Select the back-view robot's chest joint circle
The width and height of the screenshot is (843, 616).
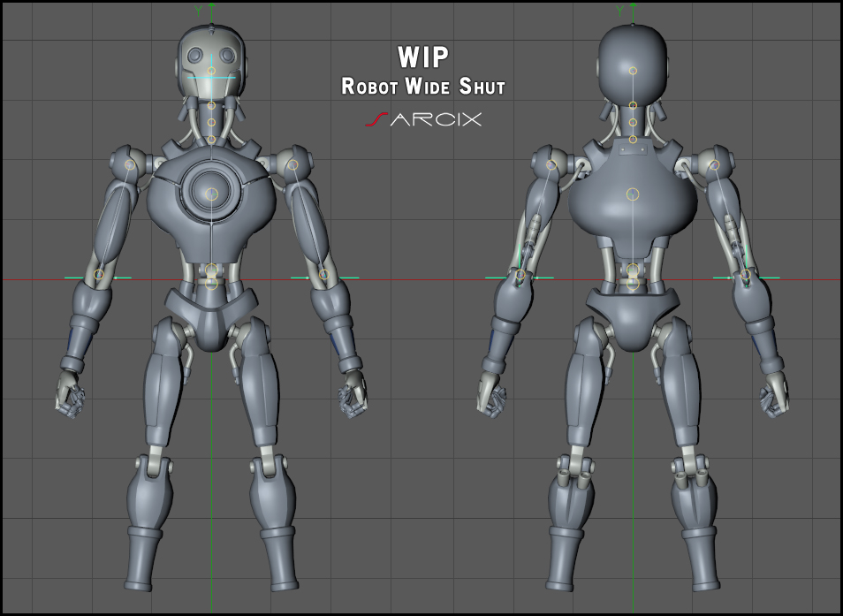click(x=633, y=194)
